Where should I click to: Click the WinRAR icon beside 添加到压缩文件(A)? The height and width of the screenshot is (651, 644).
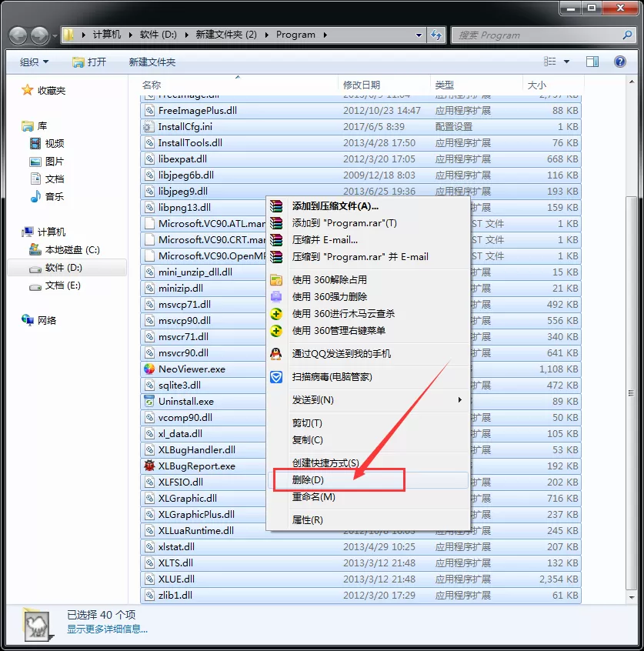click(276, 206)
